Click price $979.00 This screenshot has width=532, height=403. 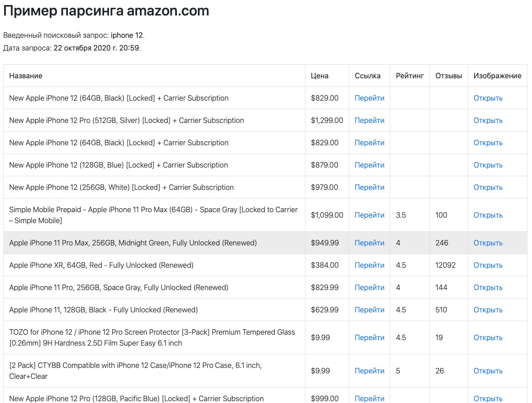point(325,188)
